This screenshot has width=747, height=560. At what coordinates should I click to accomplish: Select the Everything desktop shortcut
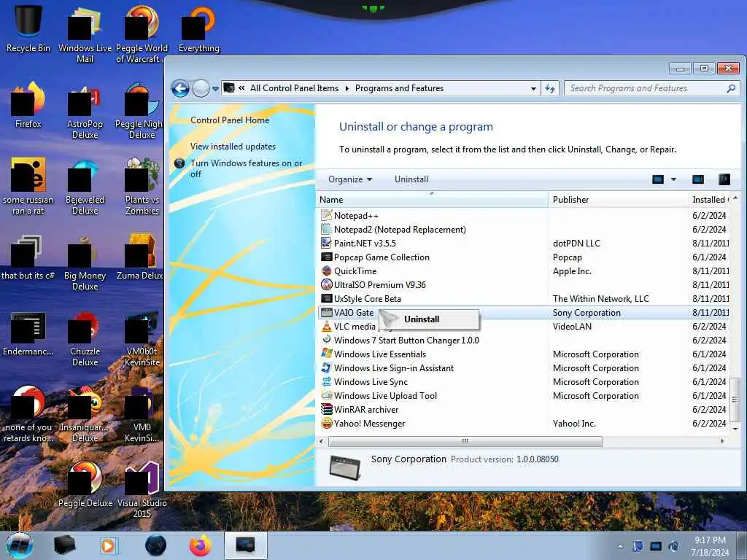(198, 28)
